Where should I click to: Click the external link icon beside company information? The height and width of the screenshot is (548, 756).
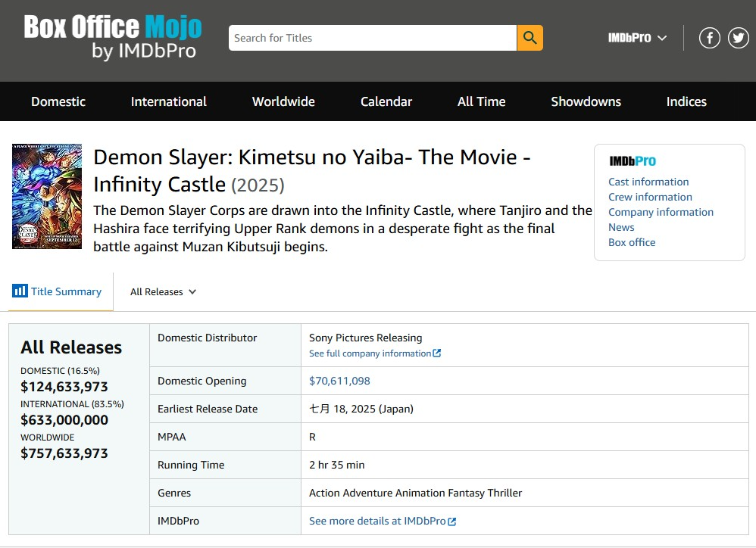click(x=436, y=353)
